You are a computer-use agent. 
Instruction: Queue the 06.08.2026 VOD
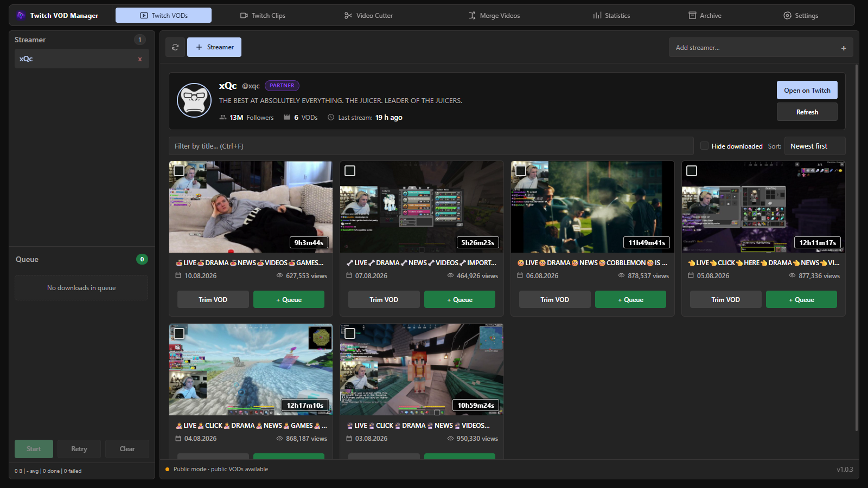point(630,299)
